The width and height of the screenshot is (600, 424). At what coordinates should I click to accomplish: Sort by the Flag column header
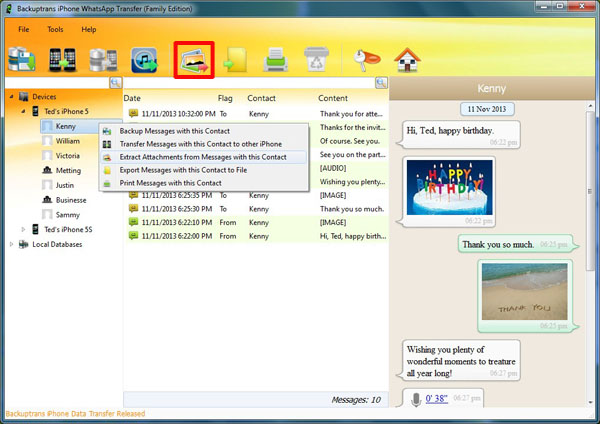225,98
